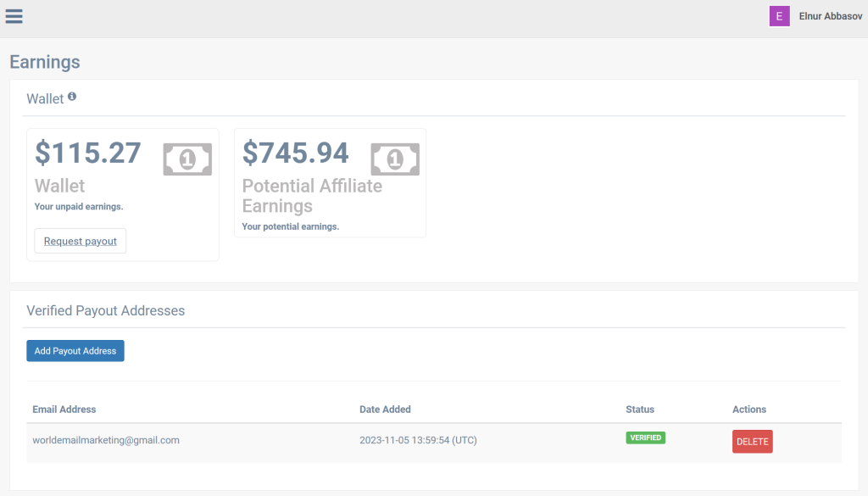Click the money icon in Wallet card
This screenshot has height=496, width=868.
[x=187, y=159]
